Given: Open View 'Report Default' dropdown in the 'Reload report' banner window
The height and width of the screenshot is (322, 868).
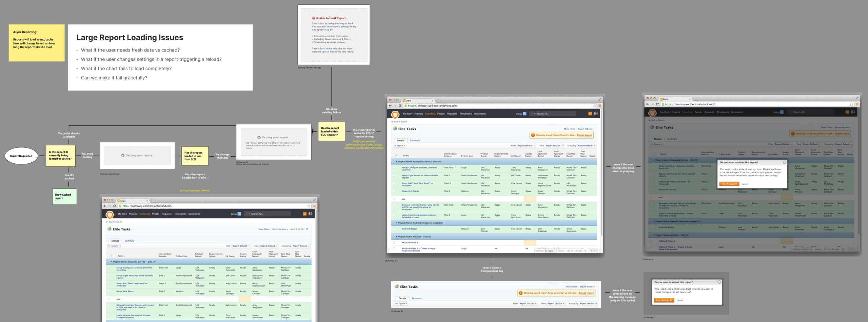Looking at the screenshot, I should coord(554,146).
